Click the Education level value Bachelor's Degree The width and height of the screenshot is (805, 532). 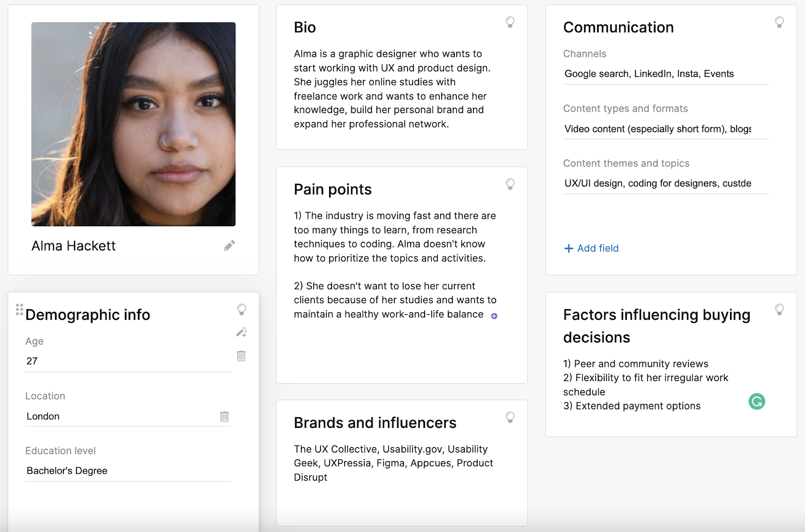coord(75,471)
